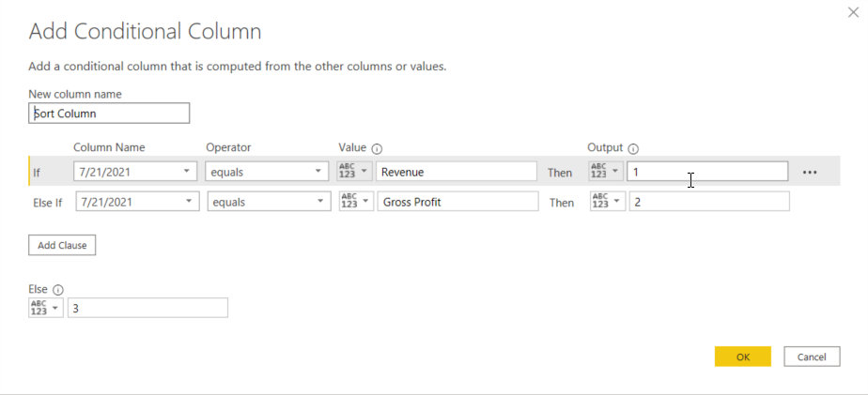The height and width of the screenshot is (395, 868).
Task: Close the Add Conditional Column dialog
Action: (x=853, y=12)
